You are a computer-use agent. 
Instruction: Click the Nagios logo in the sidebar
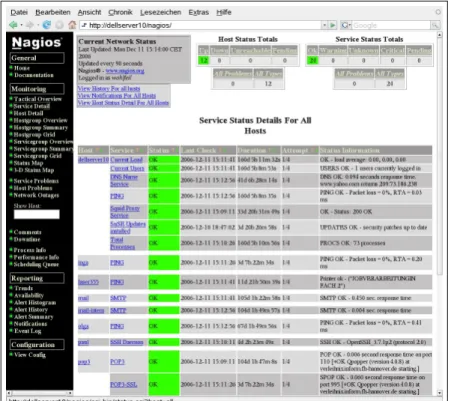[x=37, y=42]
